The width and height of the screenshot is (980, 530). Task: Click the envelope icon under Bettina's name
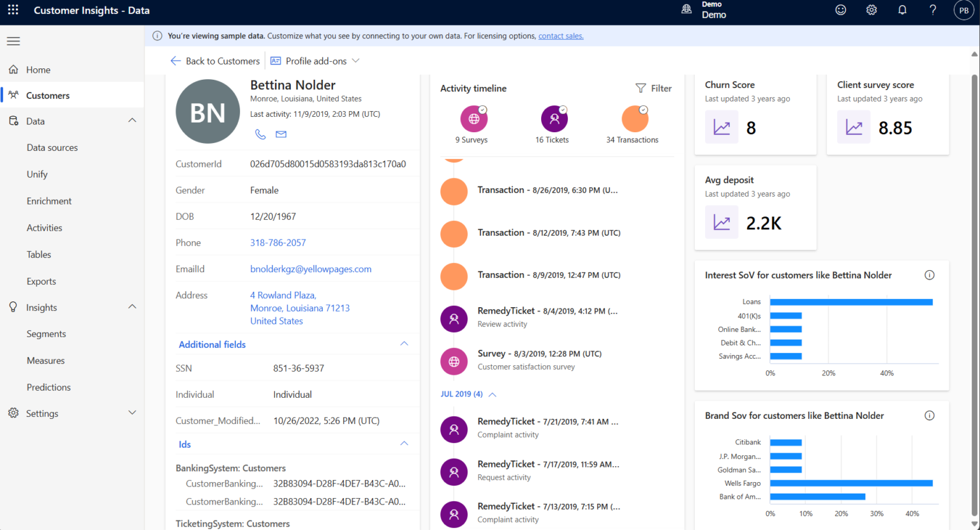pyautogui.click(x=281, y=134)
